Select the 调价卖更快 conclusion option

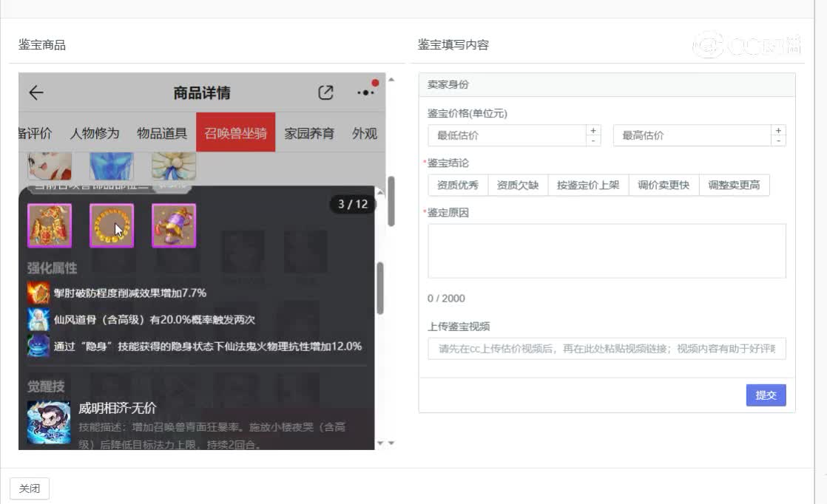(664, 185)
